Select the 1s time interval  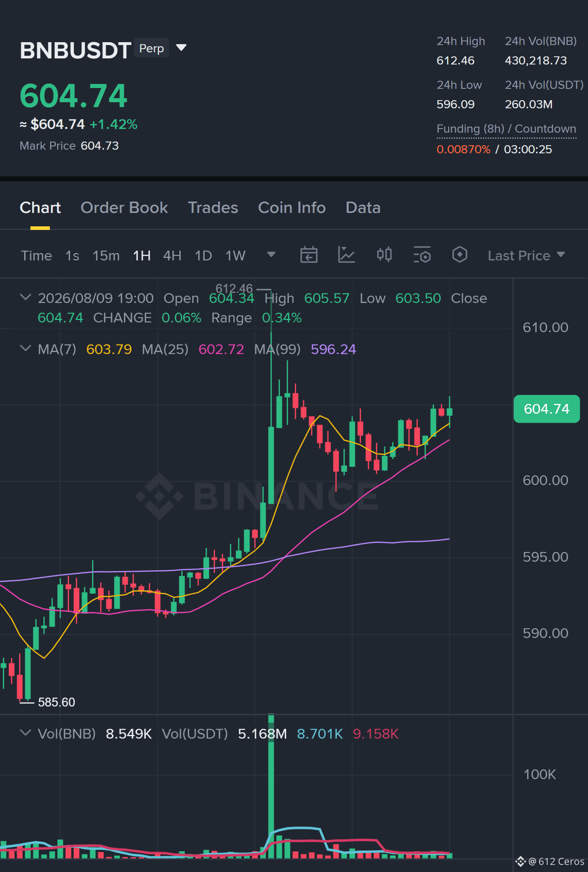[x=72, y=256]
